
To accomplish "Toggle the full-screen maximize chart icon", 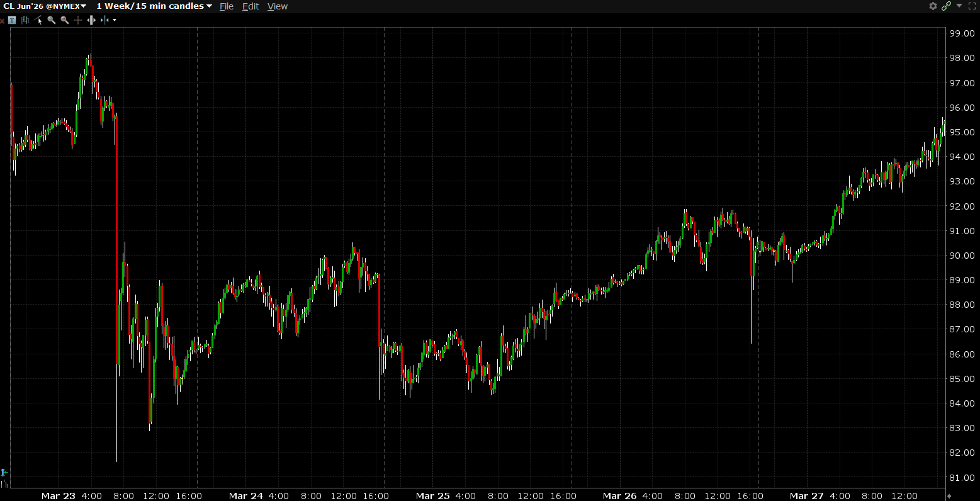I will (971, 6).
